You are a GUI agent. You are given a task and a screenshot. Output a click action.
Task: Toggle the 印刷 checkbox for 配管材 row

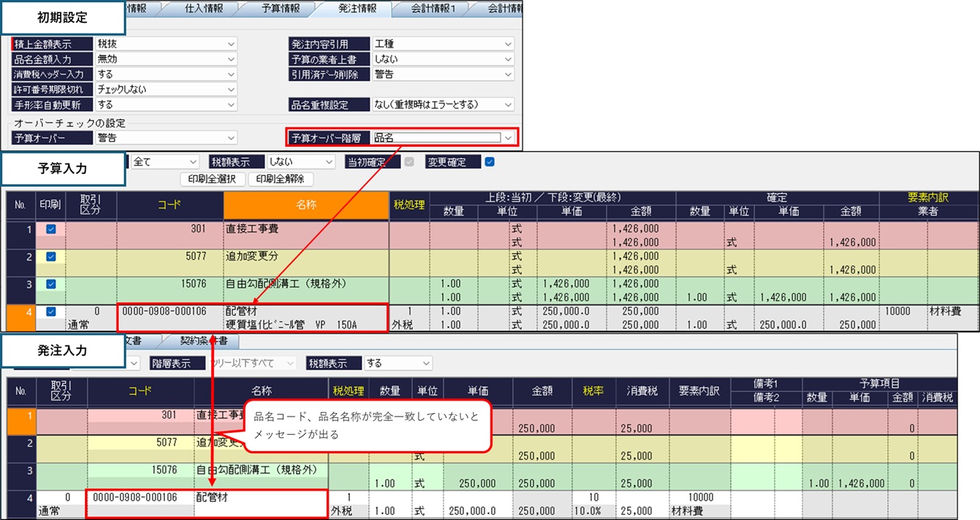point(51,312)
